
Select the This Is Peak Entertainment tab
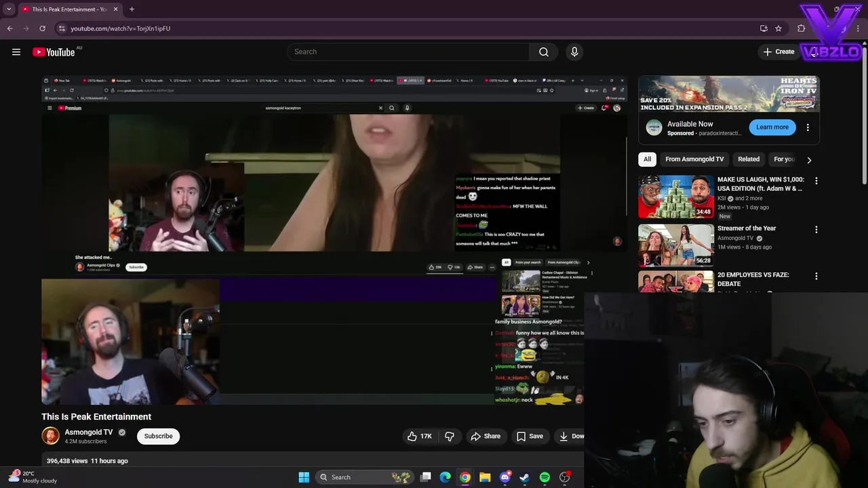pyautogui.click(x=69, y=9)
